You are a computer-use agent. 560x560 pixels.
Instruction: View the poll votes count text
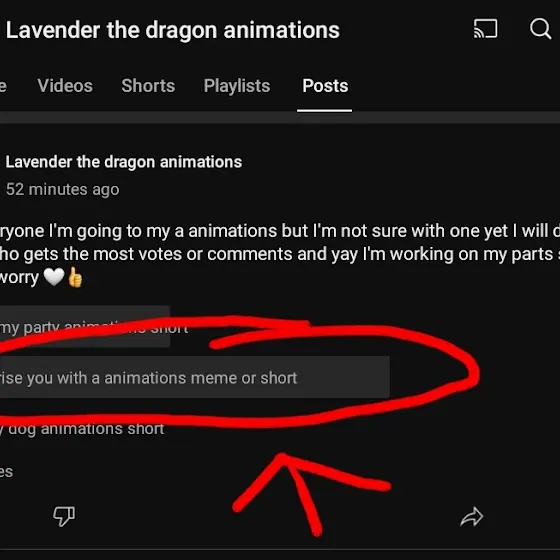coord(6,471)
